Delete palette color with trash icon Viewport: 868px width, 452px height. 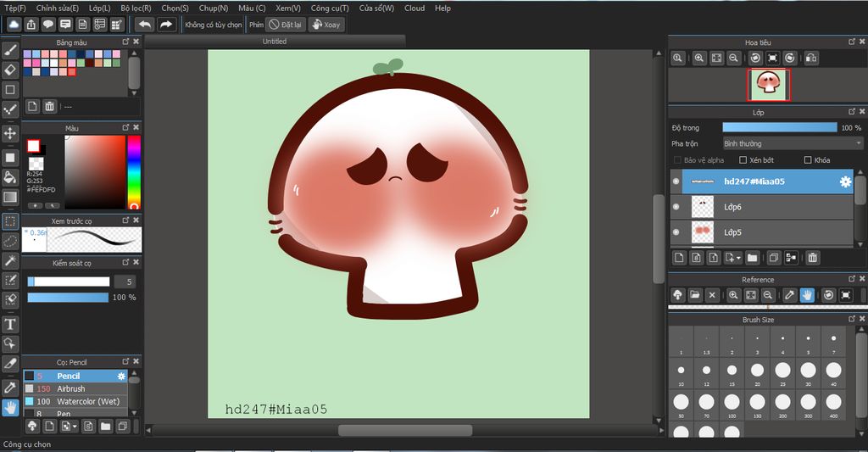click(49, 106)
